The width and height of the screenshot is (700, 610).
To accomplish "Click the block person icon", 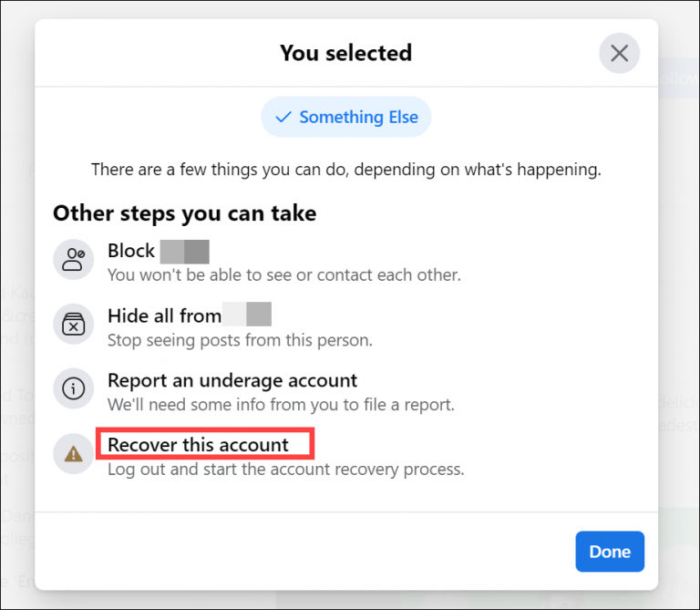I will pos(73,260).
